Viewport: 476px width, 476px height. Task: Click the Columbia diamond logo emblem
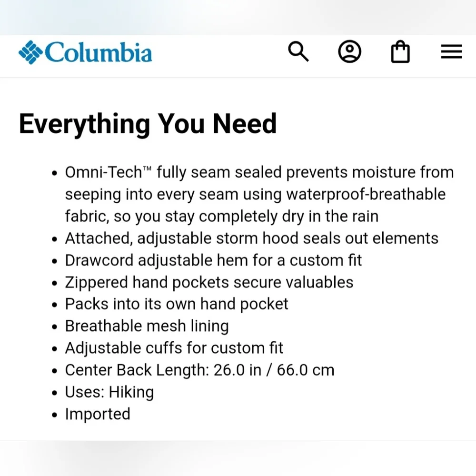tap(30, 52)
